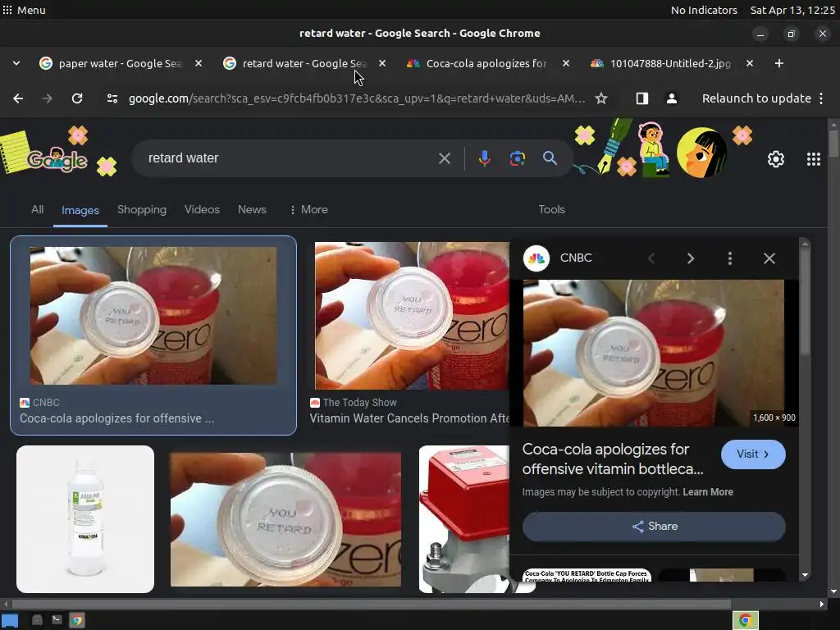Screen dimensions: 840x630
Task: Expand the More search filters
Action: [308, 209]
